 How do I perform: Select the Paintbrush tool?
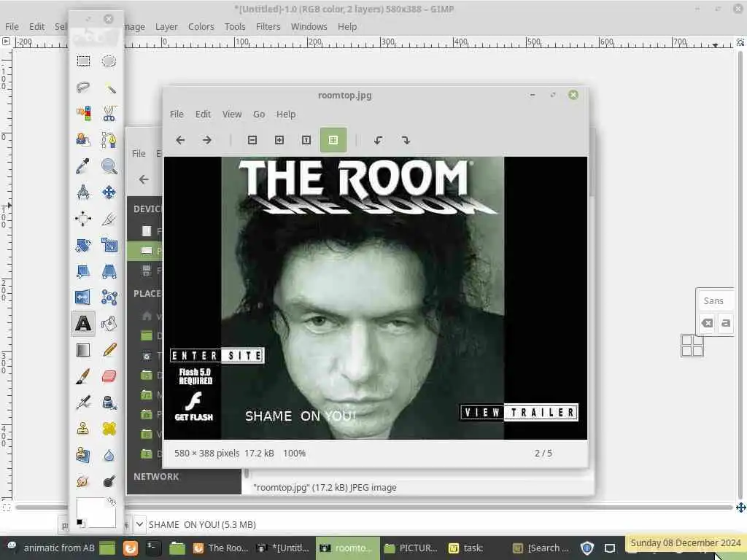83,376
